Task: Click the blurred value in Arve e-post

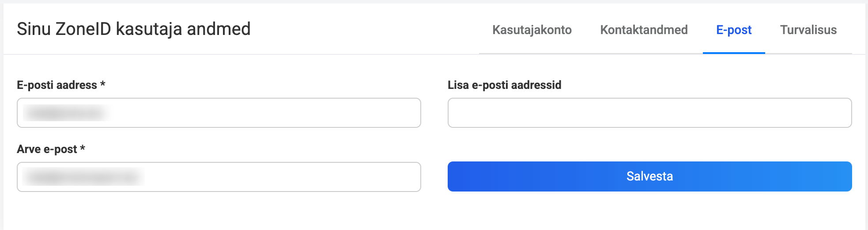Action: click(83, 177)
